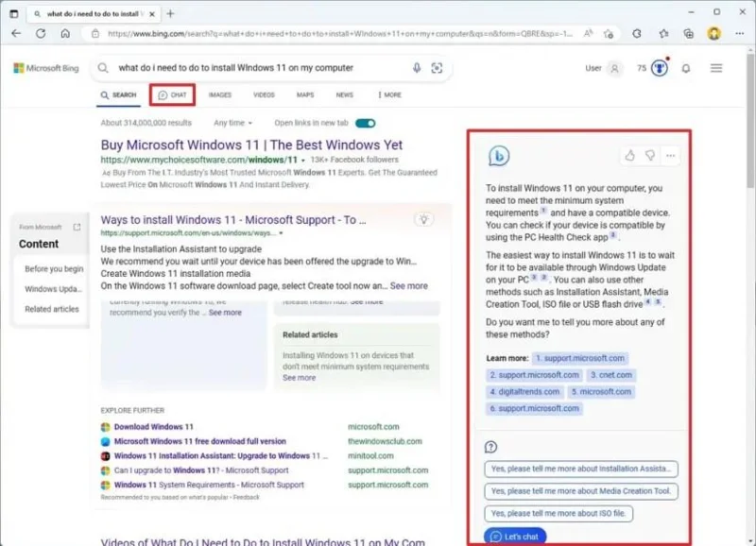The image size is (756, 546).
Task: View site info lock icon
Action: pos(95,34)
